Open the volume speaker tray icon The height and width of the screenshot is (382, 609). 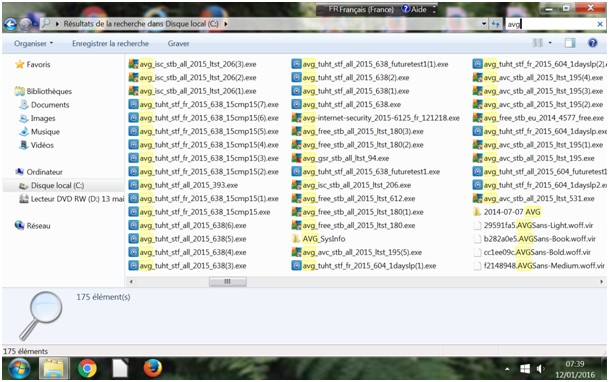coord(541,368)
